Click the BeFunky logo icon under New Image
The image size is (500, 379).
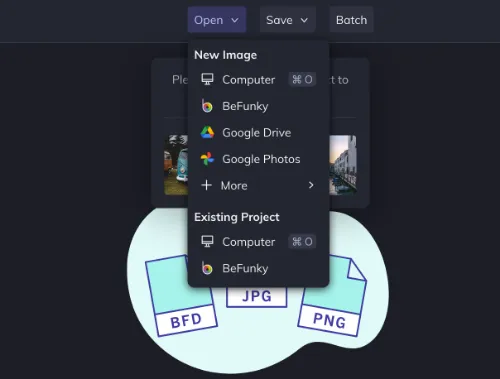coord(207,106)
